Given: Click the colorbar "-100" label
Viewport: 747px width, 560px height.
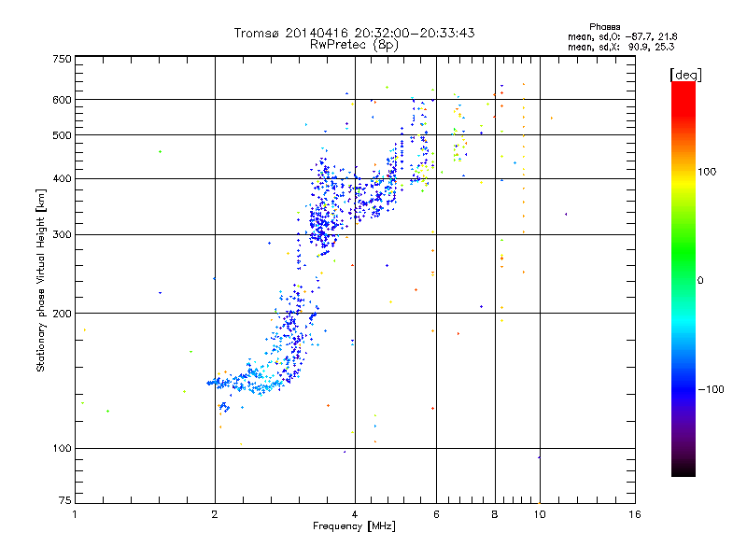Looking at the screenshot, I should pyautogui.click(x=712, y=389).
